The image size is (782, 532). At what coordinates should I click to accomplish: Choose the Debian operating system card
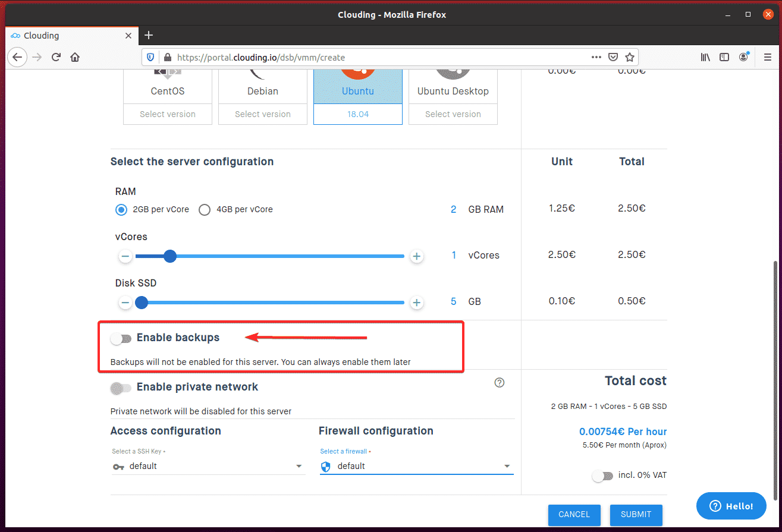[x=263, y=87]
